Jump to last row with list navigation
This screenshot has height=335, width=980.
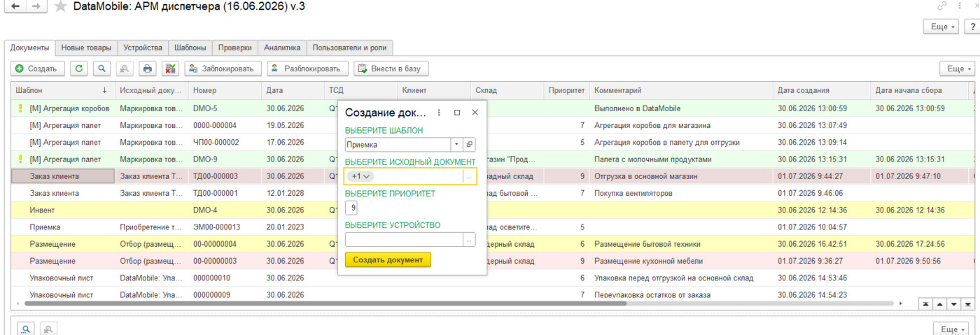[x=967, y=304]
